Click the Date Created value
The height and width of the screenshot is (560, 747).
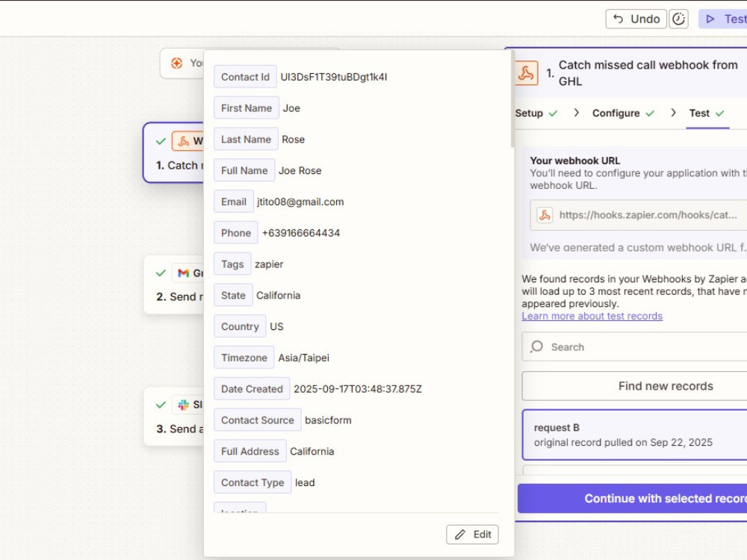[x=357, y=389]
